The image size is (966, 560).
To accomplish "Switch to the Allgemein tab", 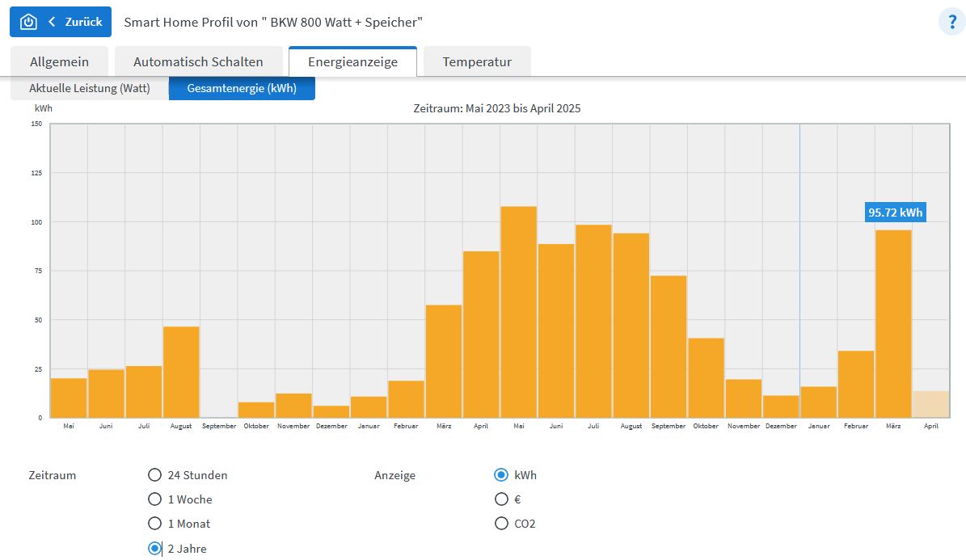I will pyautogui.click(x=59, y=61).
